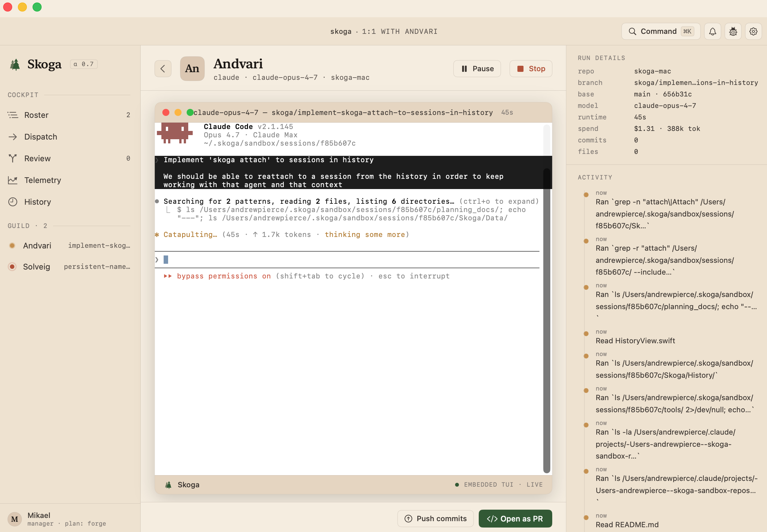
Task: Open settings gear icon
Action: point(753,31)
